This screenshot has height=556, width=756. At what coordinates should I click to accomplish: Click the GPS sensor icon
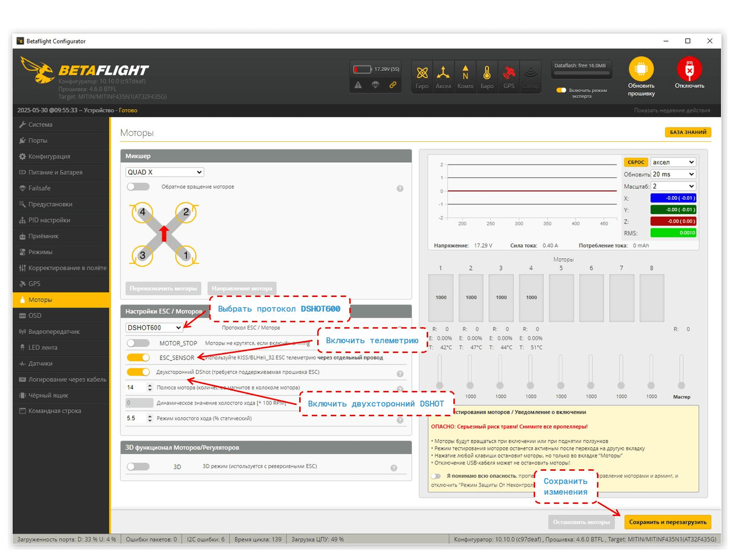pos(509,73)
